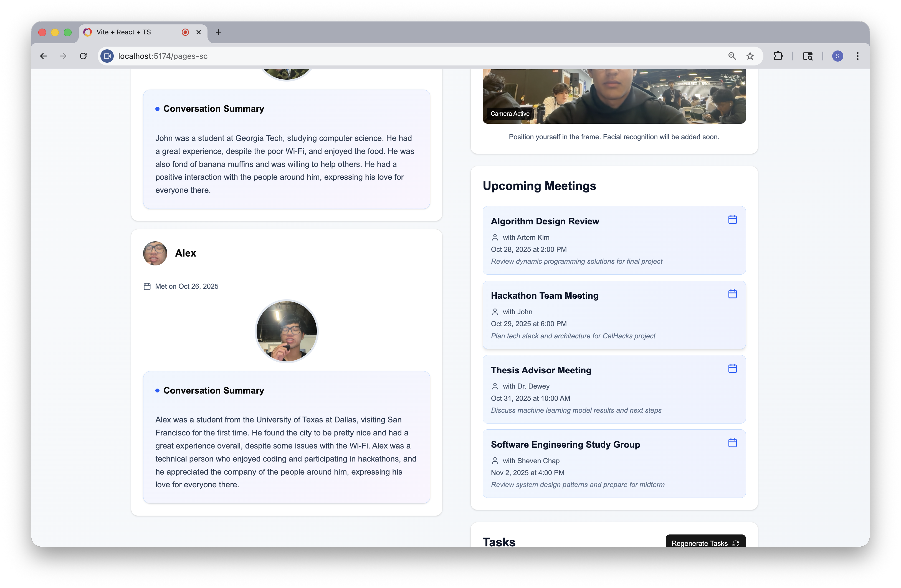Open a new browser tab

(218, 32)
